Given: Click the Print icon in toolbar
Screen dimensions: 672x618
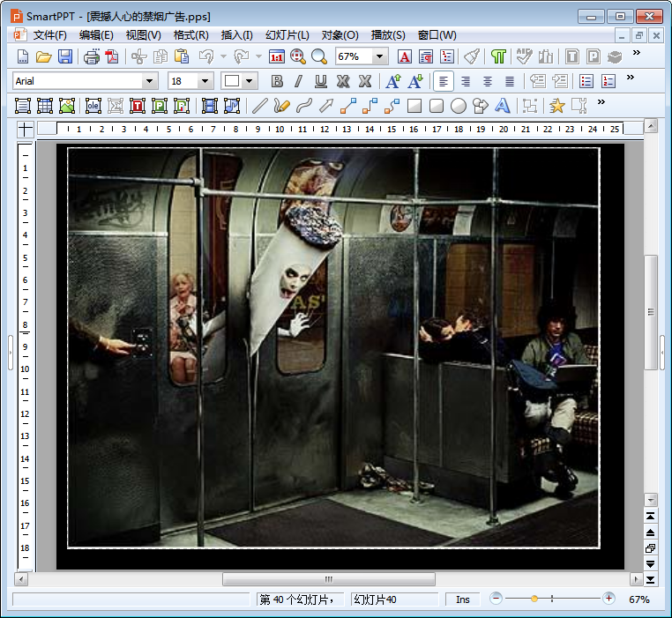Looking at the screenshot, I should click(92, 56).
